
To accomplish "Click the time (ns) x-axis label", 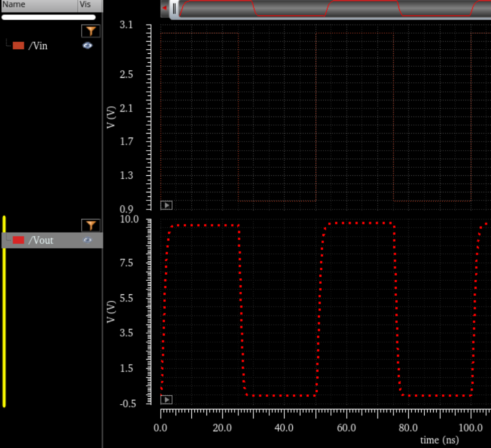I will pos(439,440).
